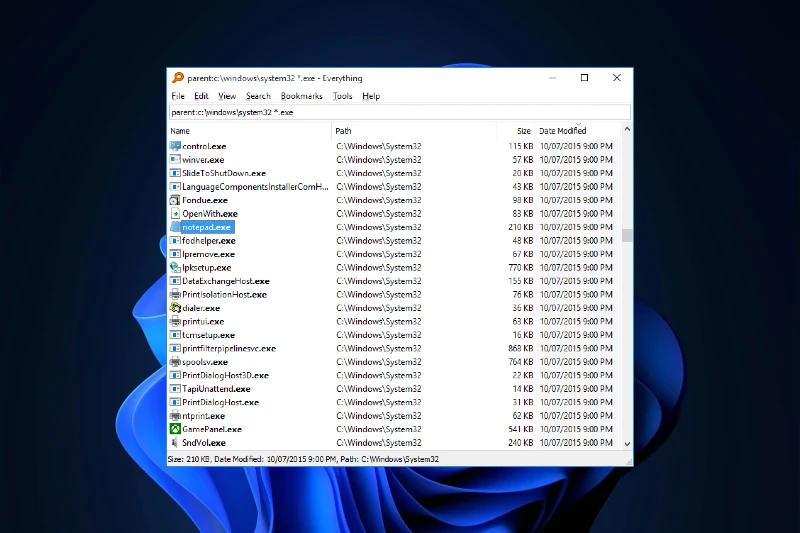The height and width of the screenshot is (533, 800).
Task: Click the notepad.exe file icon
Action: (175, 227)
